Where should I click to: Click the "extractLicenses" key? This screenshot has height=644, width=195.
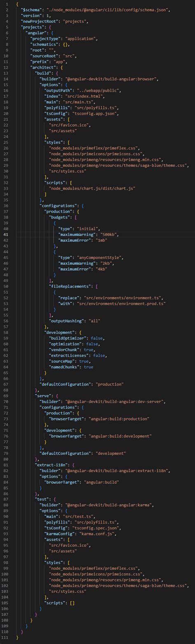coord(69,355)
